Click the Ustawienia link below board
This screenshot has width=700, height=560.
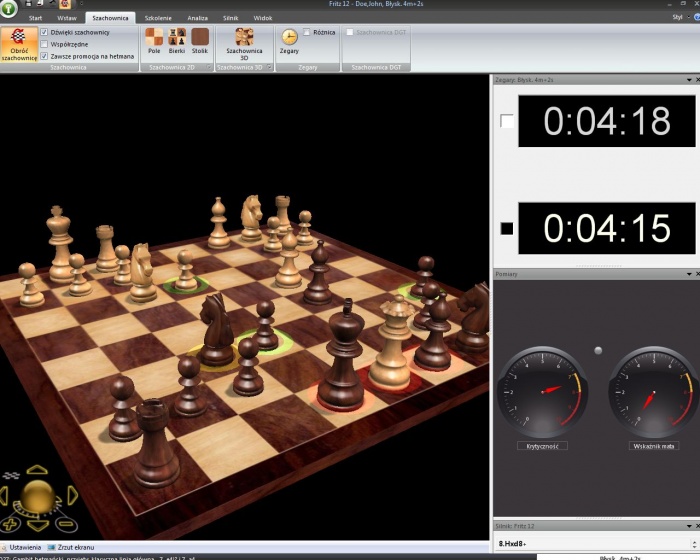click(x=25, y=547)
